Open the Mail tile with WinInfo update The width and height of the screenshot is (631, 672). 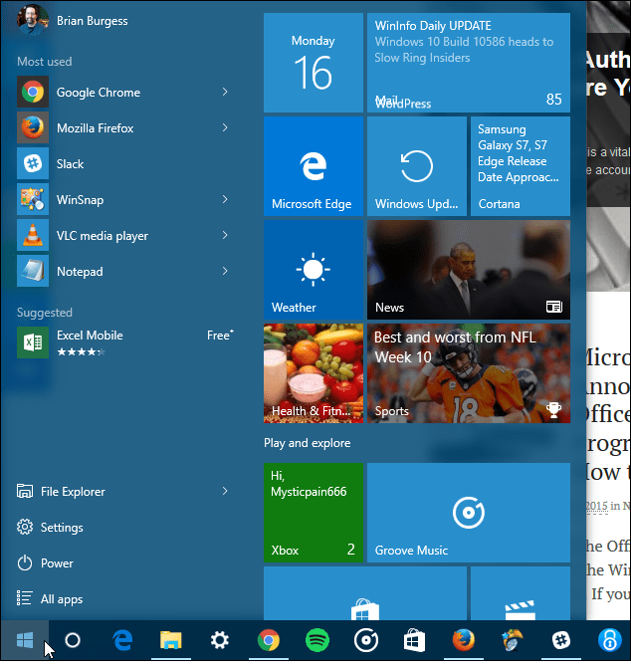[469, 63]
